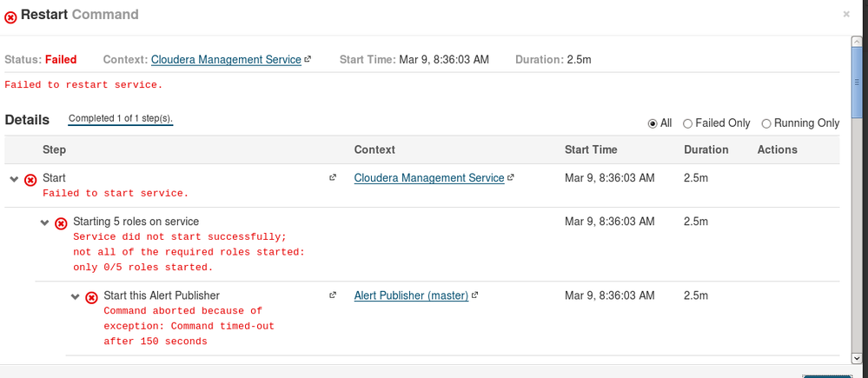The image size is (868, 378).
Task: Collapse Starting 5 roles on service chevron
Action: coord(45,222)
